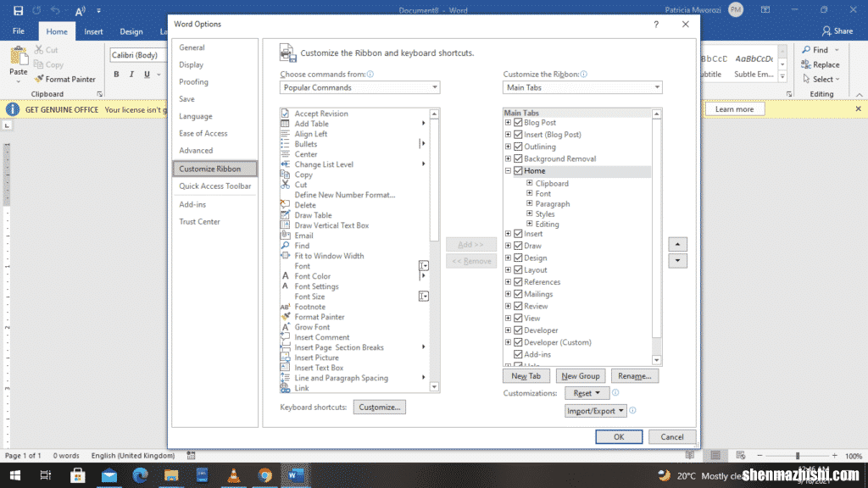Uncheck the Developer tab checkbox
The image size is (868, 488).
pyautogui.click(x=518, y=330)
